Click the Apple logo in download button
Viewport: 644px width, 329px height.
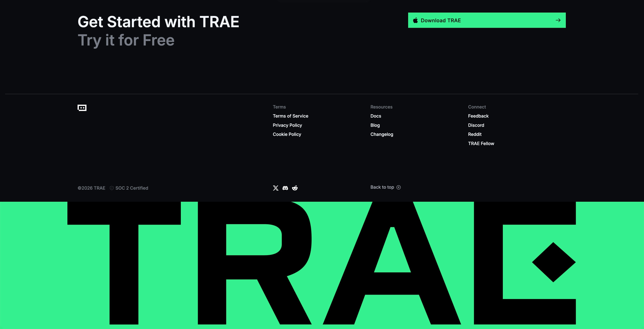pyautogui.click(x=415, y=20)
